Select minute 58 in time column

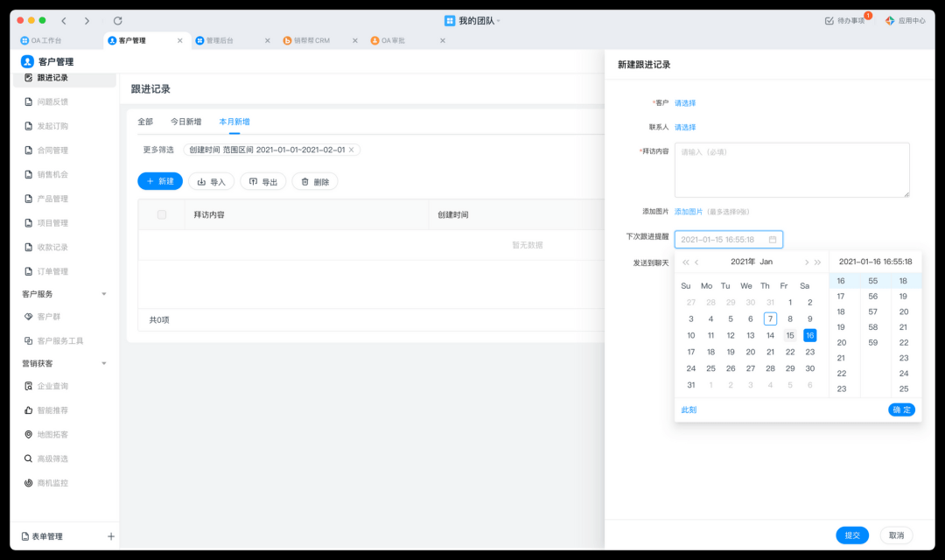[x=872, y=326]
